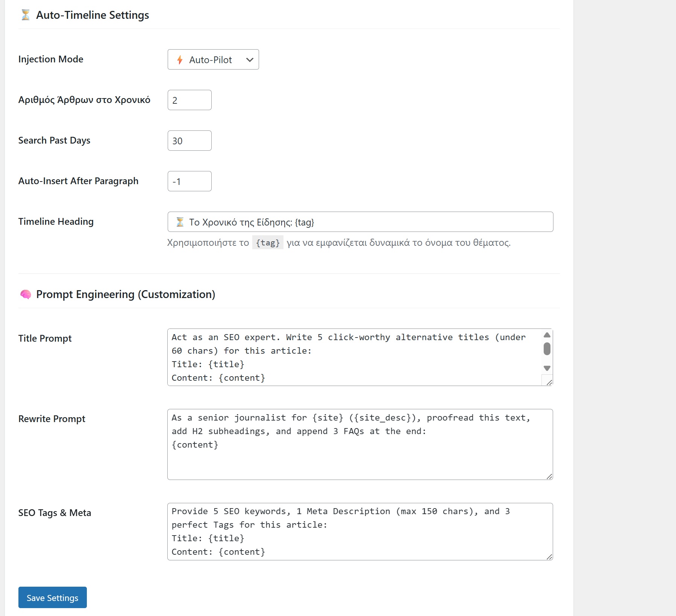This screenshot has height=616, width=676.
Task: Click the SEO Tags & Meta resize handle
Action: pos(549,557)
